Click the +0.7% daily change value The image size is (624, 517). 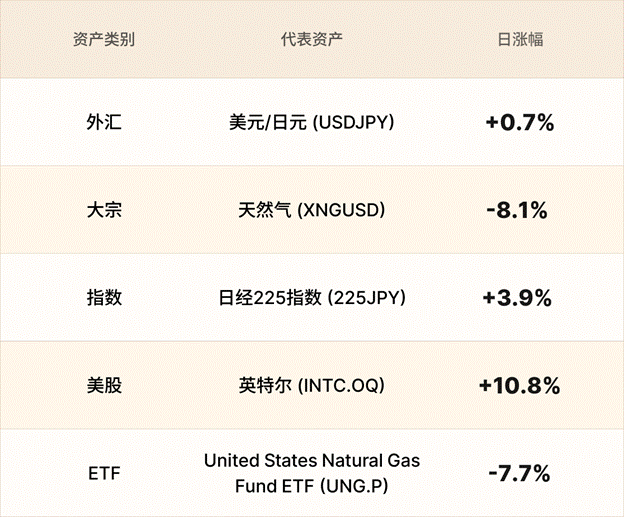520,123
